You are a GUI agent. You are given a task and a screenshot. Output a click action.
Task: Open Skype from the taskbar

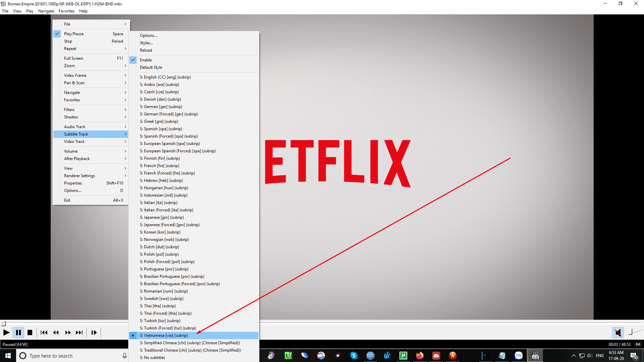(x=354, y=356)
